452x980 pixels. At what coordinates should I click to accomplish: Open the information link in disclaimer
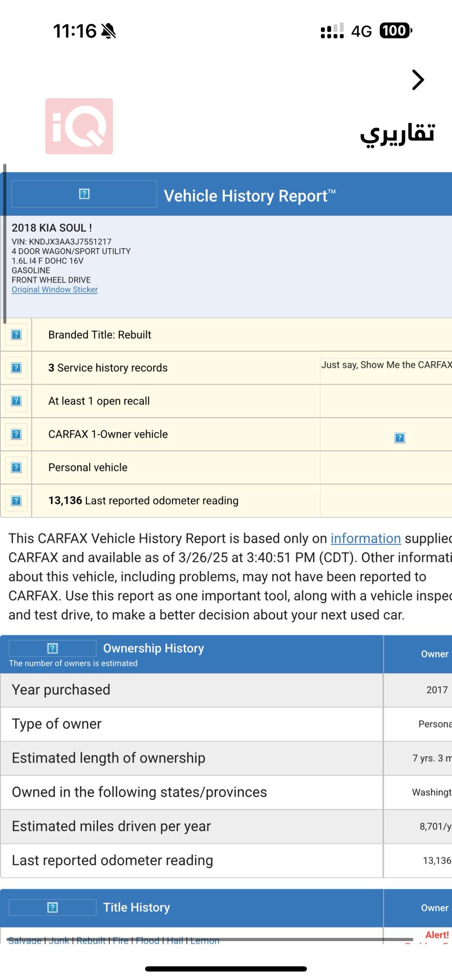366,538
